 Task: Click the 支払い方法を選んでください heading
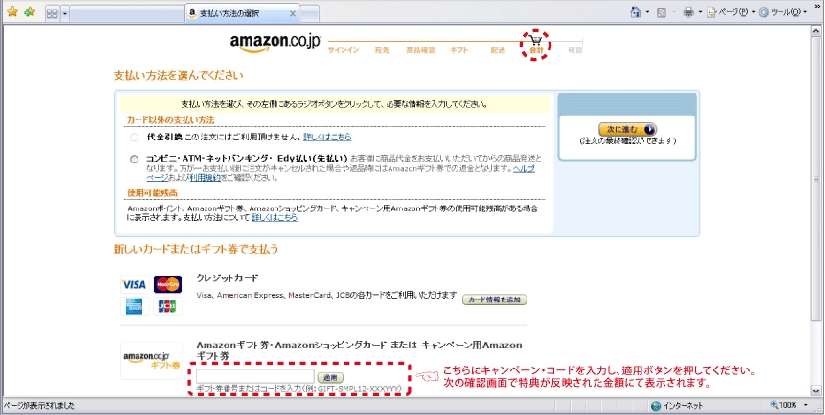179,75
